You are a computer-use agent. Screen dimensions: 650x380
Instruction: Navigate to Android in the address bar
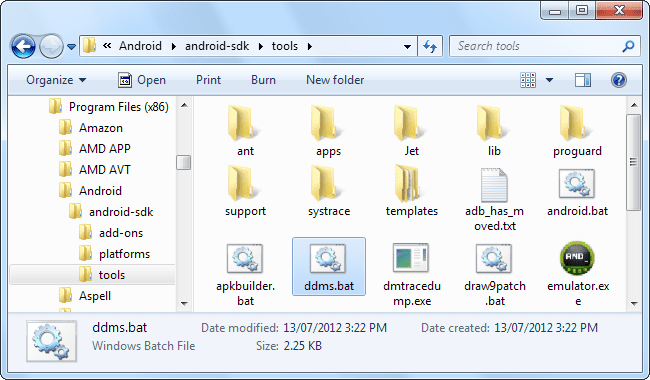pos(141,46)
